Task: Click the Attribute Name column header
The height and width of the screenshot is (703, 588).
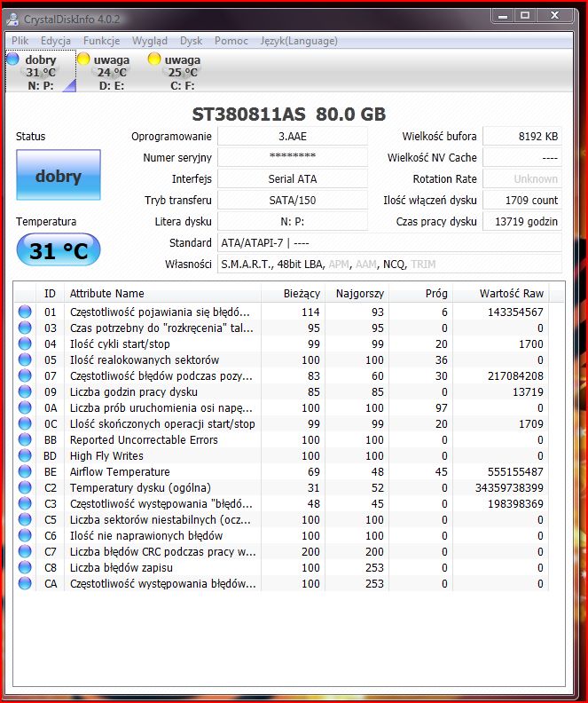Action: coord(162,293)
